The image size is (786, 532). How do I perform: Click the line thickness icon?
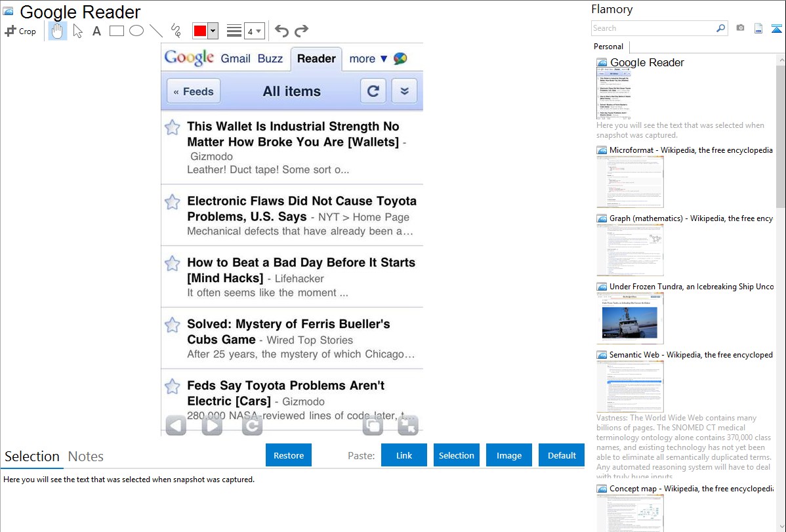pos(234,31)
